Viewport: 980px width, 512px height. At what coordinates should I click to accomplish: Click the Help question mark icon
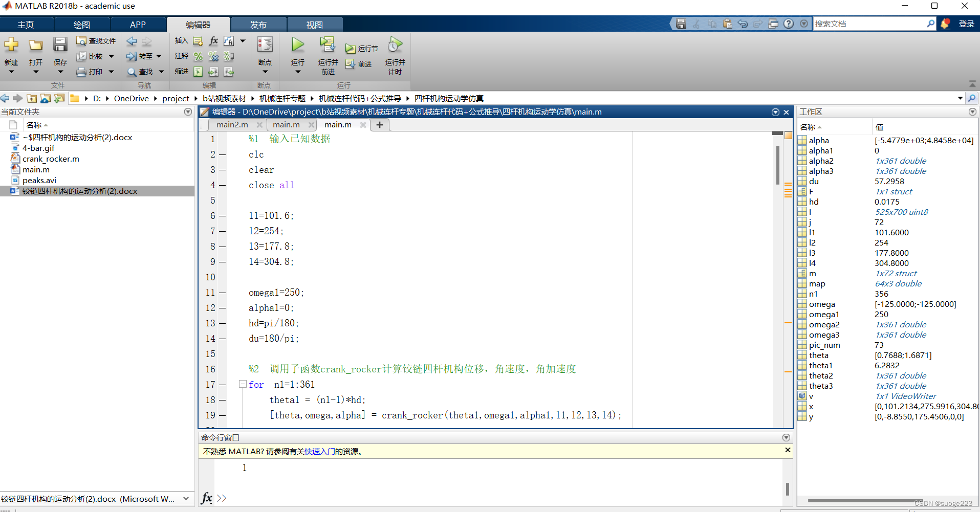click(789, 24)
